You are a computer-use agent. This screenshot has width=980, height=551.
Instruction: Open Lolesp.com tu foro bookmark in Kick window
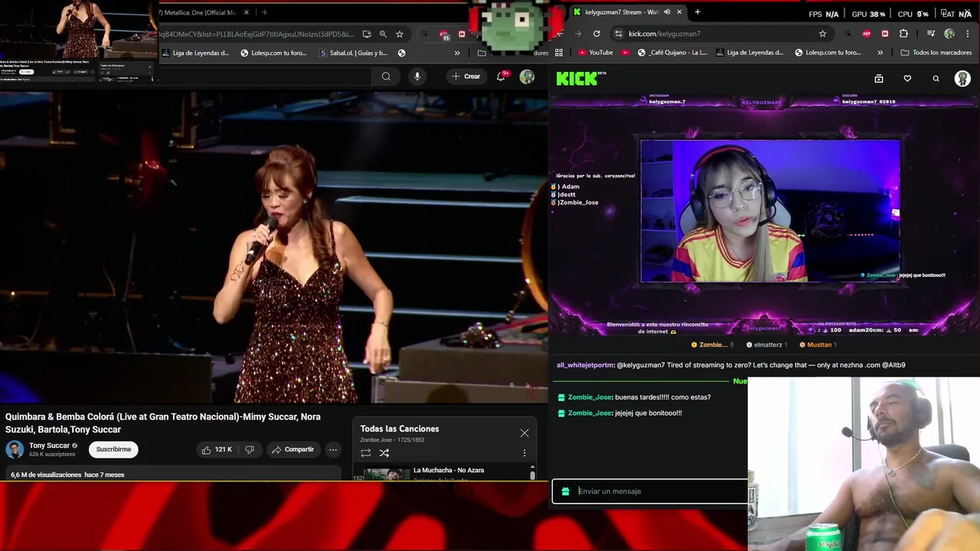[x=828, y=53]
